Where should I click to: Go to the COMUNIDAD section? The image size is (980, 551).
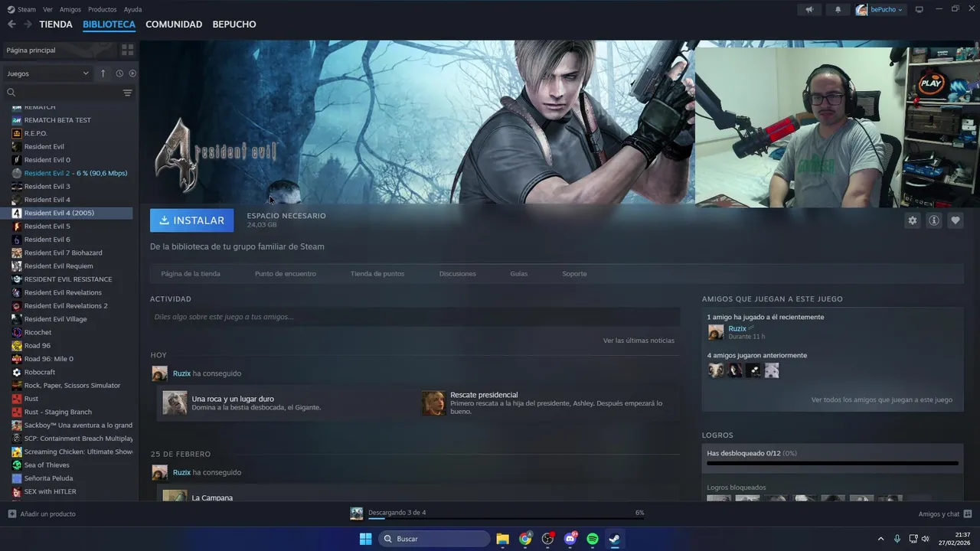[174, 24]
